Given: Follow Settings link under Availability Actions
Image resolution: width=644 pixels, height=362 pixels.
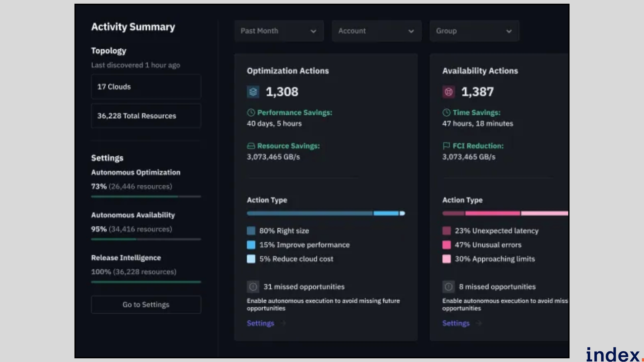Looking at the screenshot, I should (456, 323).
